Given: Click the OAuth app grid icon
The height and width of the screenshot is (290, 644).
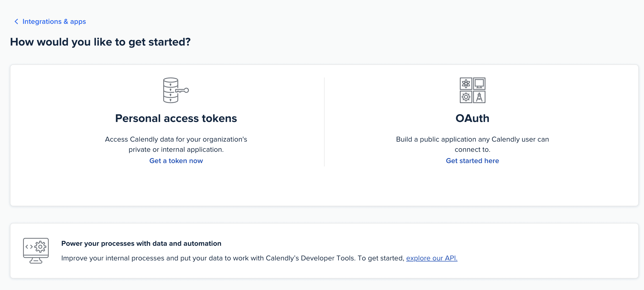Looking at the screenshot, I should (472, 90).
